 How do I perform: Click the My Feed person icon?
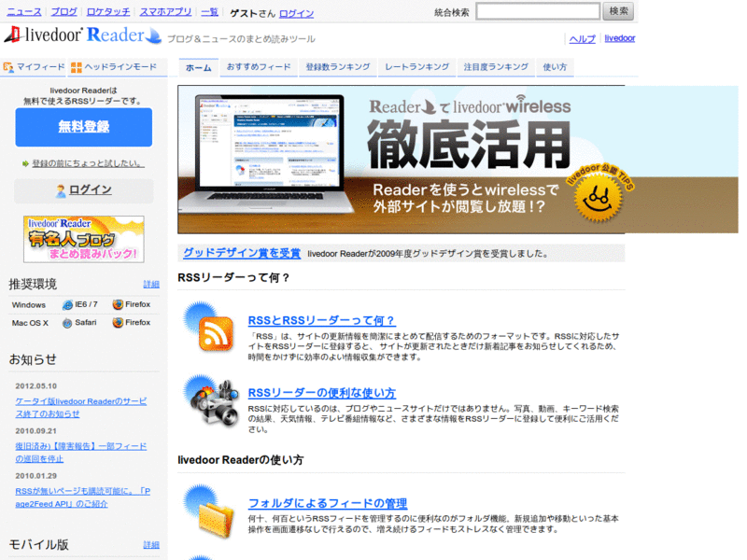pyautogui.click(x=8, y=67)
